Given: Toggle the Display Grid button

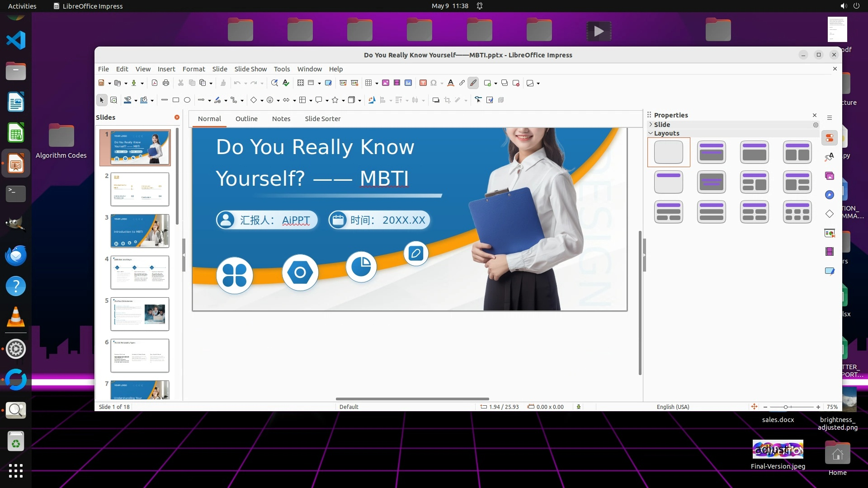Looking at the screenshot, I should [301, 83].
